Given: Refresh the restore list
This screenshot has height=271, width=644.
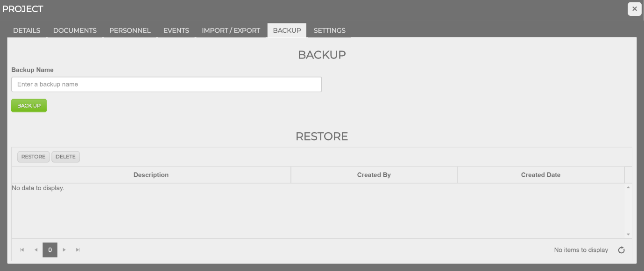Looking at the screenshot, I should pos(621,250).
